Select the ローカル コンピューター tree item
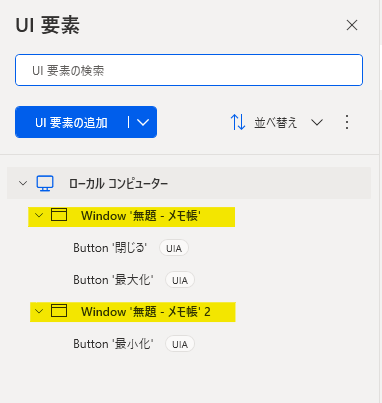Image resolution: width=382 pixels, height=403 pixels. click(189, 183)
